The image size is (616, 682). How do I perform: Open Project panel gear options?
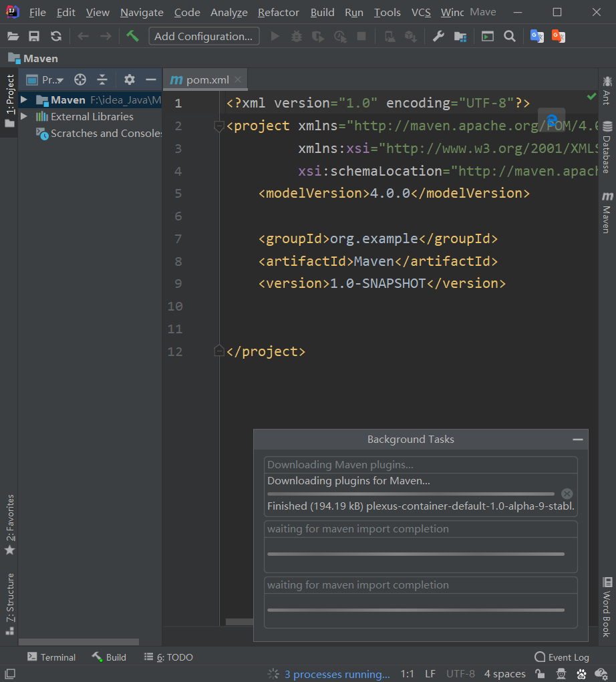[129, 79]
